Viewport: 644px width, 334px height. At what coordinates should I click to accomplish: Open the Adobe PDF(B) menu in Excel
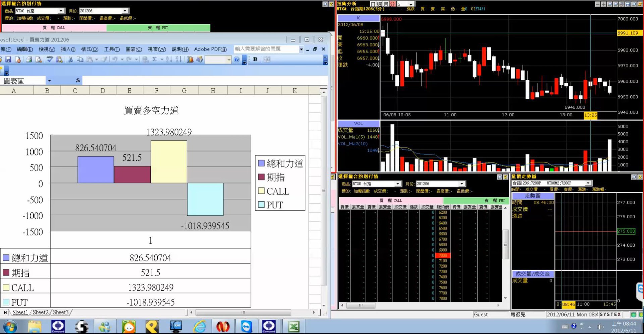pos(211,49)
